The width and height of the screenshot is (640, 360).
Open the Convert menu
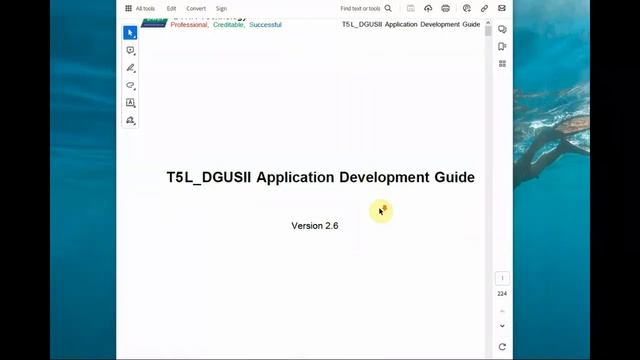196,9
